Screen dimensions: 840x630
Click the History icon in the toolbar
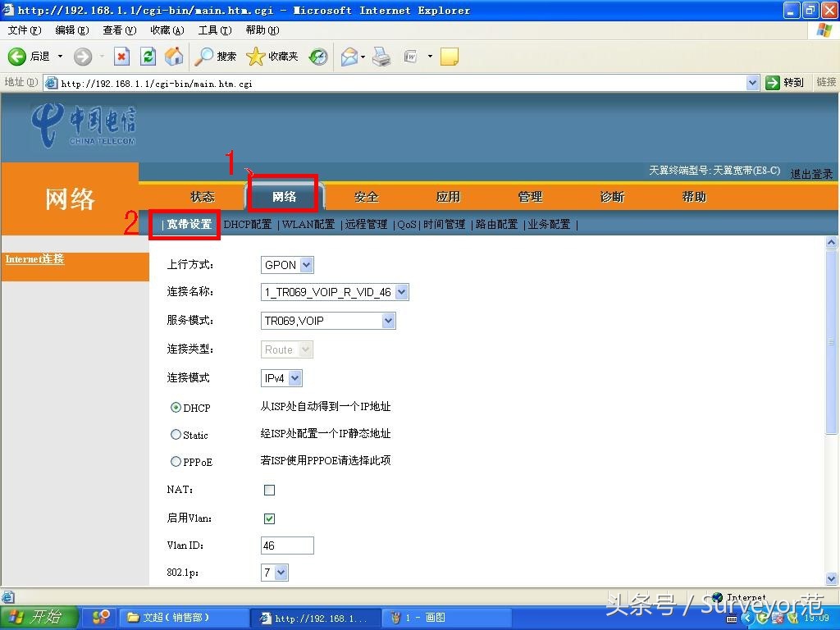(317, 57)
